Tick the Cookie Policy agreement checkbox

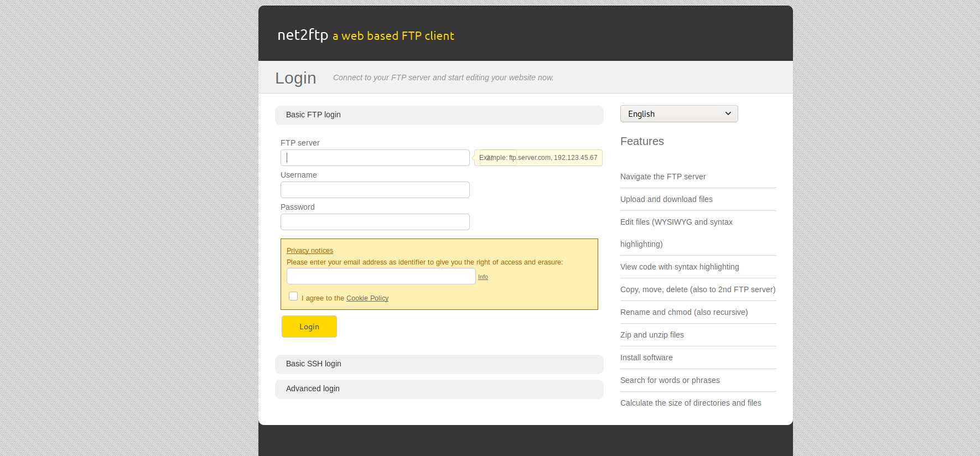[293, 297]
